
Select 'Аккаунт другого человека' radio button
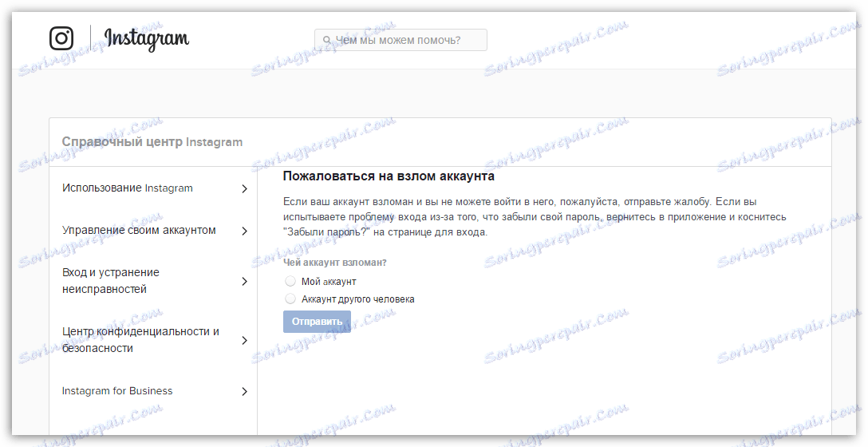tap(290, 299)
